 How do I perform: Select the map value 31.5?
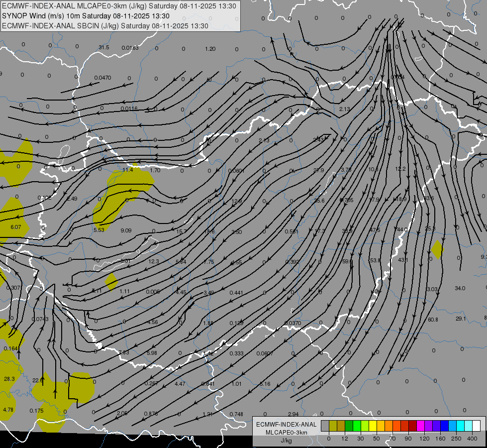[104, 47]
